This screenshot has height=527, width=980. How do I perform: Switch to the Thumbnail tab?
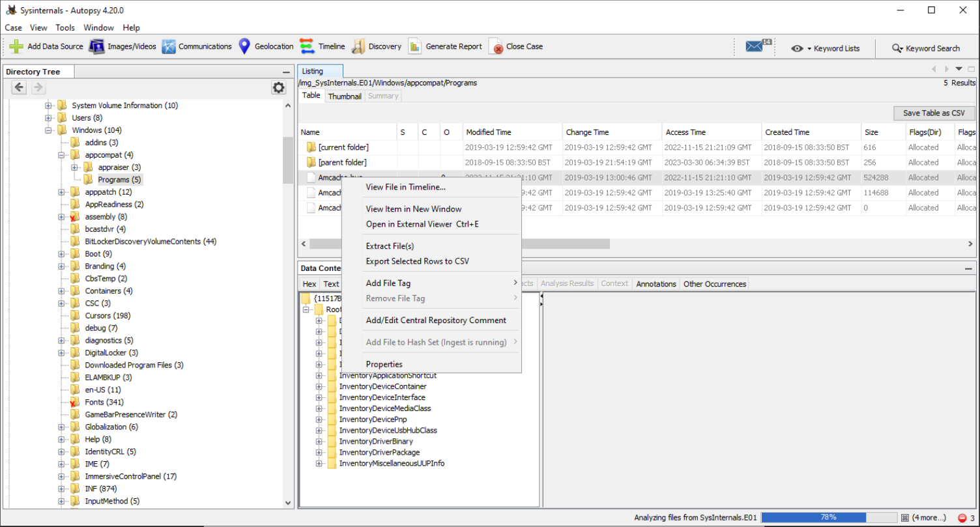[x=345, y=96]
